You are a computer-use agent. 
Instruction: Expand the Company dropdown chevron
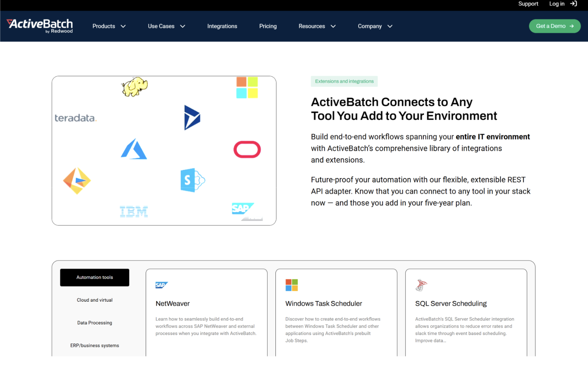tap(390, 26)
